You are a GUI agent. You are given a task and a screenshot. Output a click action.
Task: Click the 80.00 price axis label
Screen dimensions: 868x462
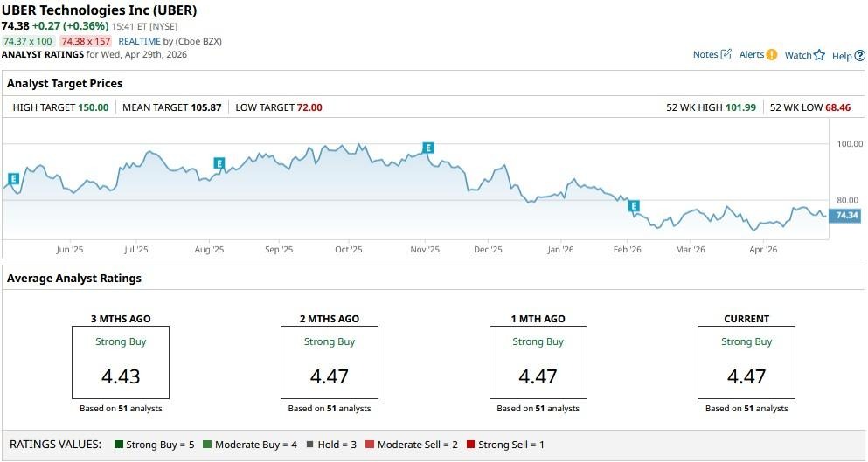click(x=850, y=200)
